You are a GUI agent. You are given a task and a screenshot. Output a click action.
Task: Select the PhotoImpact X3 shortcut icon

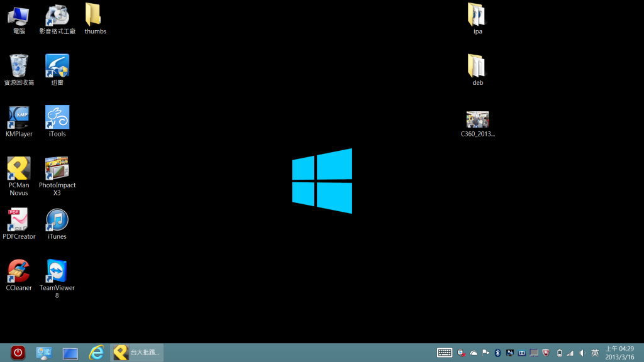(x=57, y=177)
